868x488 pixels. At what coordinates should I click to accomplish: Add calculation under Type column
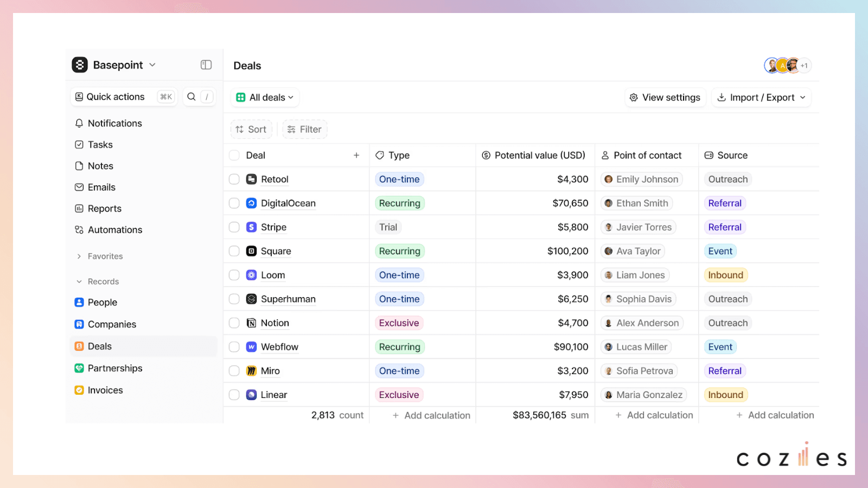click(x=431, y=415)
